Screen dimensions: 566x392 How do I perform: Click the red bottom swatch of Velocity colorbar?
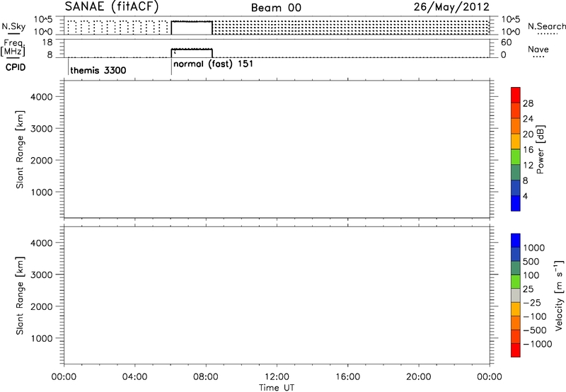[516, 350]
